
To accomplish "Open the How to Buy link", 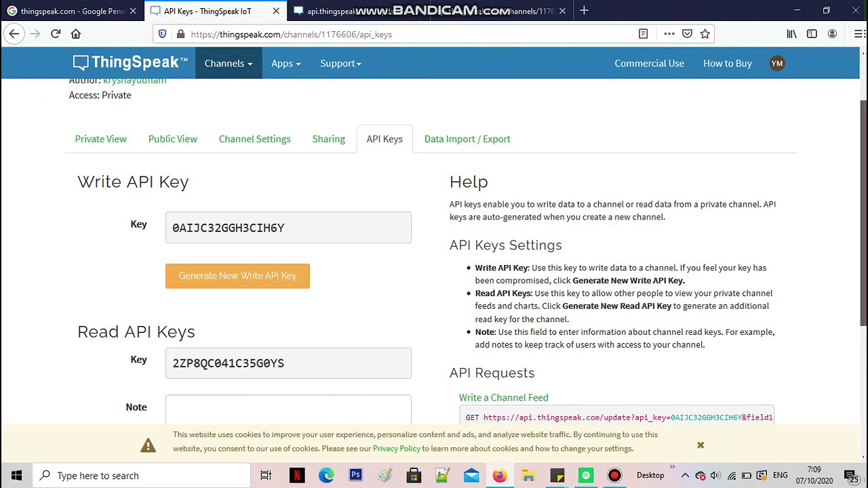I will click(x=728, y=63).
